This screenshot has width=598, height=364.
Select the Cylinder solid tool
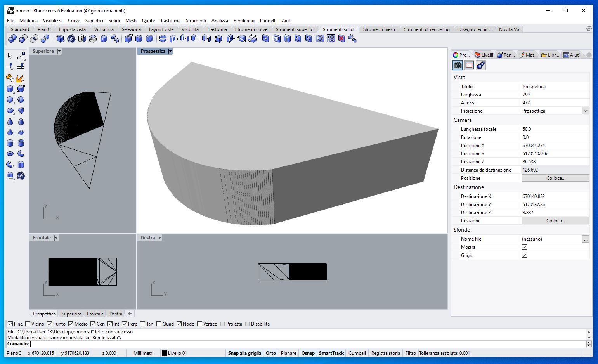point(10,143)
